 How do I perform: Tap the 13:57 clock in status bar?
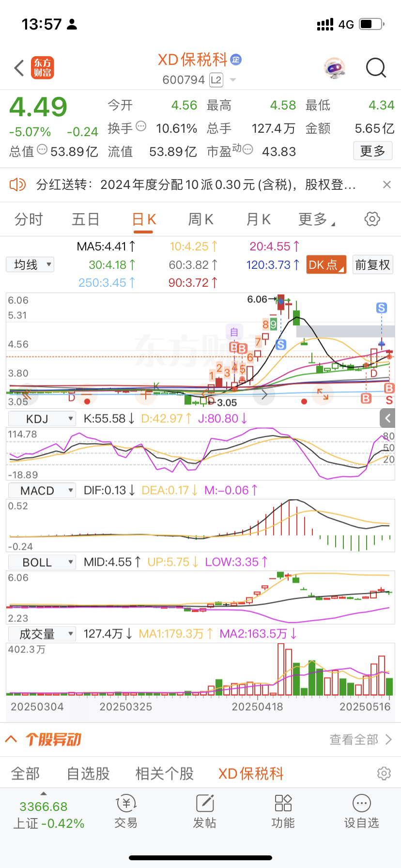[x=42, y=24]
